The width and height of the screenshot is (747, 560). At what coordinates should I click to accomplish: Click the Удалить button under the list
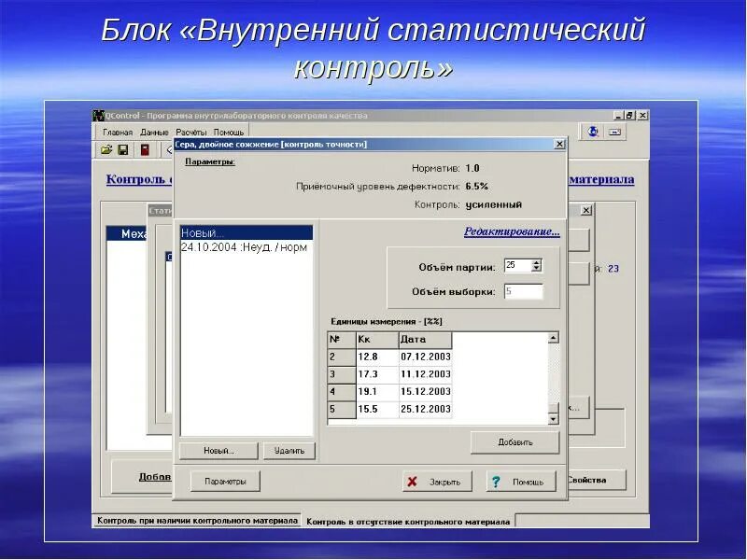pos(289,451)
